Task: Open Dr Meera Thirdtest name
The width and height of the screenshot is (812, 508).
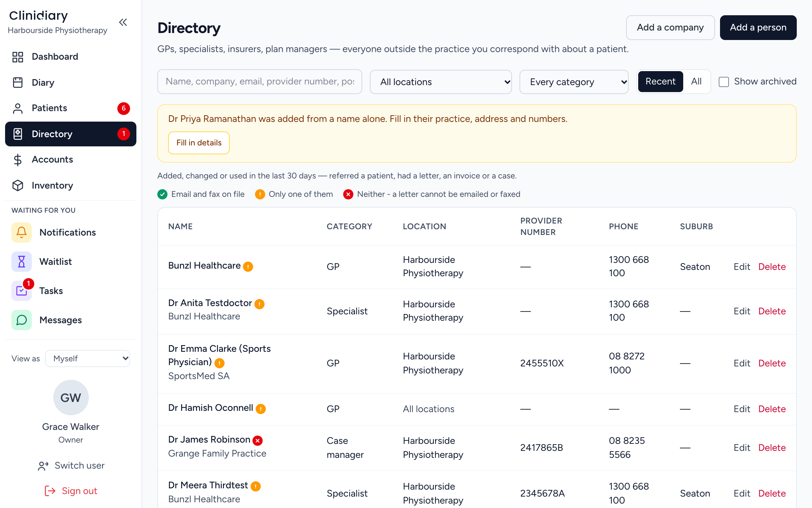Action: click(x=208, y=485)
